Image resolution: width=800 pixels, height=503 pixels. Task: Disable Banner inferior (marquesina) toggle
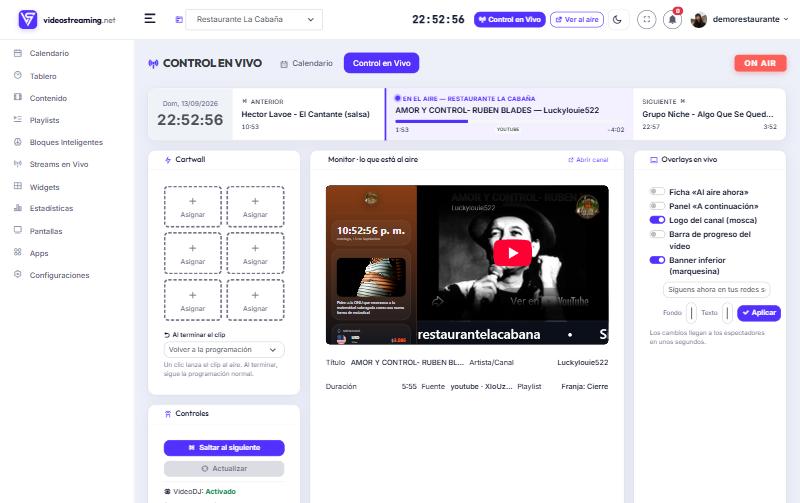pyautogui.click(x=657, y=260)
